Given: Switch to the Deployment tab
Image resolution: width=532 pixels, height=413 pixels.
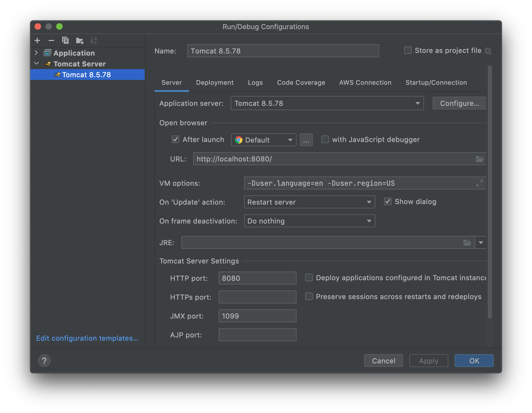Looking at the screenshot, I should tap(215, 83).
